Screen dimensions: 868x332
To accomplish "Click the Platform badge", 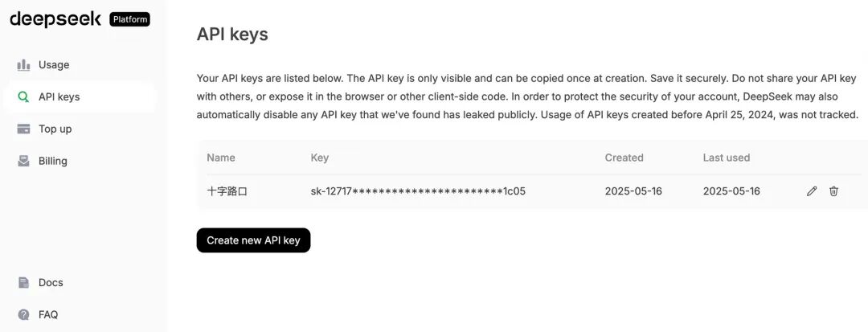I will [x=129, y=19].
